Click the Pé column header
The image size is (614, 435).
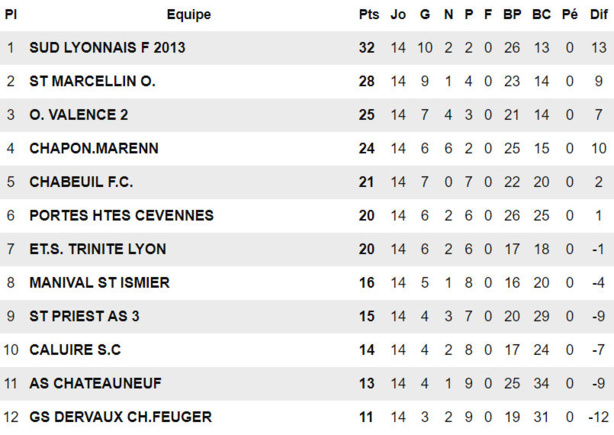569,14
